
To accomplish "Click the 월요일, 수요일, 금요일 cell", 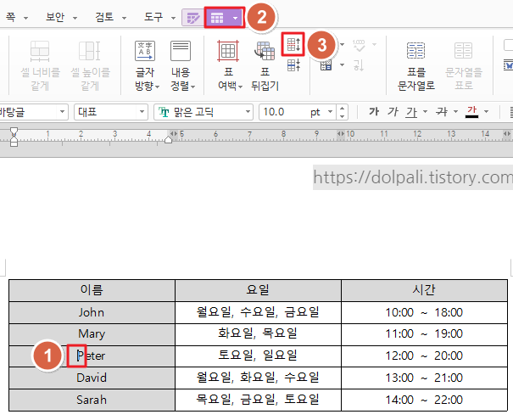I will pyautogui.click(x=258, y=312).
